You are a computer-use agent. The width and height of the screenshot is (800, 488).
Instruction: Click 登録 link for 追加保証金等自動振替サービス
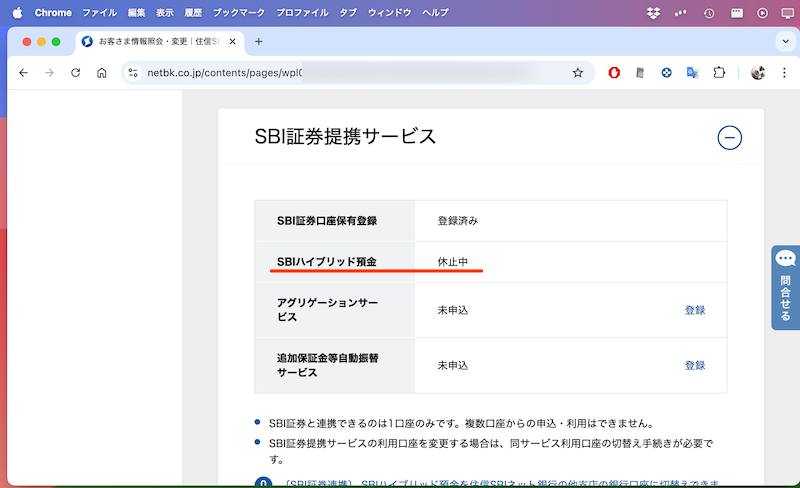pyautogui.click(x=695, y=365)
